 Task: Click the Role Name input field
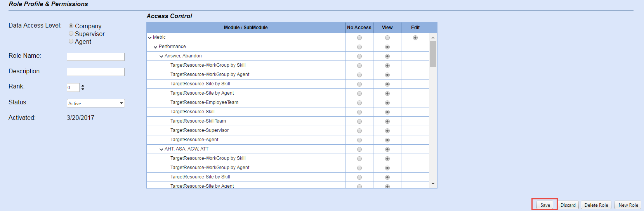tap(95, 57)
